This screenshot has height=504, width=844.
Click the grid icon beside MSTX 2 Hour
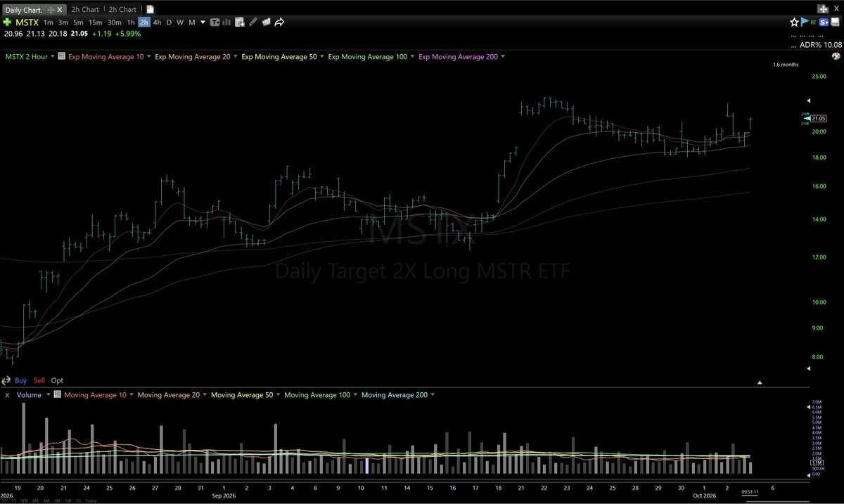[62, 56]
